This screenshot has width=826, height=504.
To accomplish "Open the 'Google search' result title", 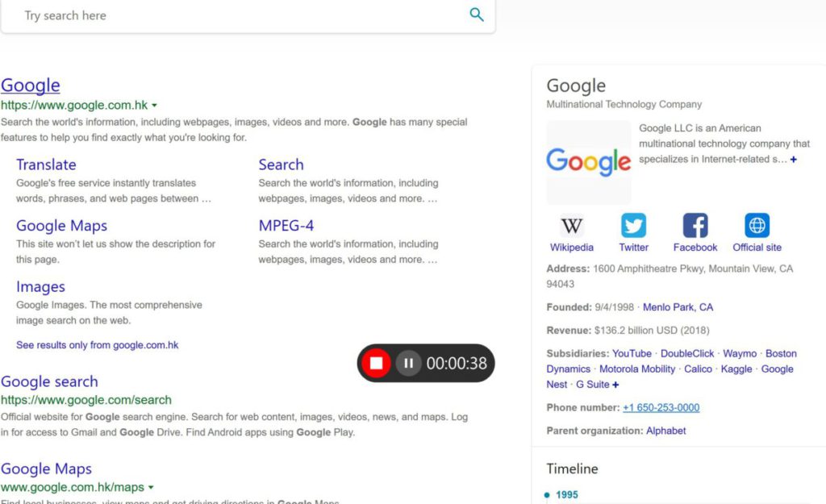I will (49, 381).
